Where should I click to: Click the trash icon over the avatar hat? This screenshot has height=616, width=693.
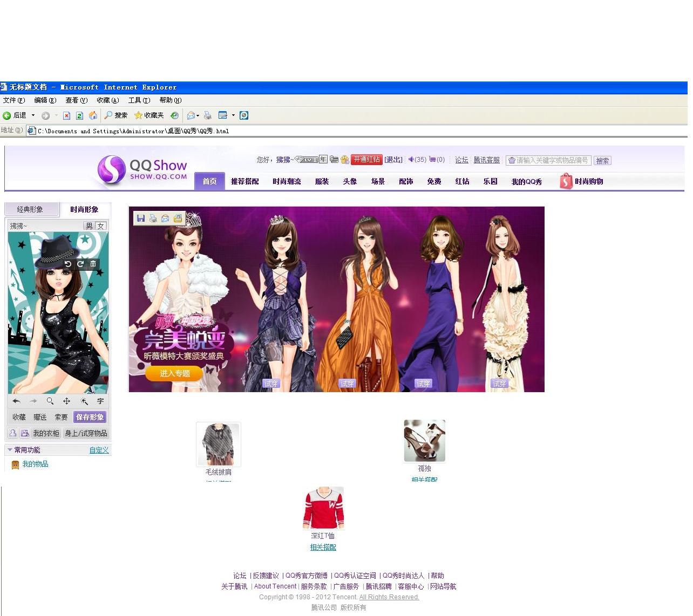(x=93, y=264)
